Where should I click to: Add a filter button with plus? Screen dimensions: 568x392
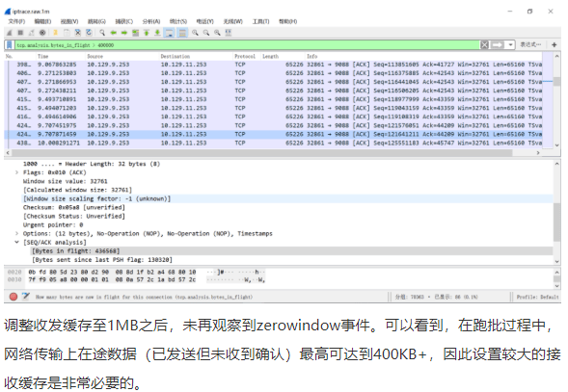point(554,45)
